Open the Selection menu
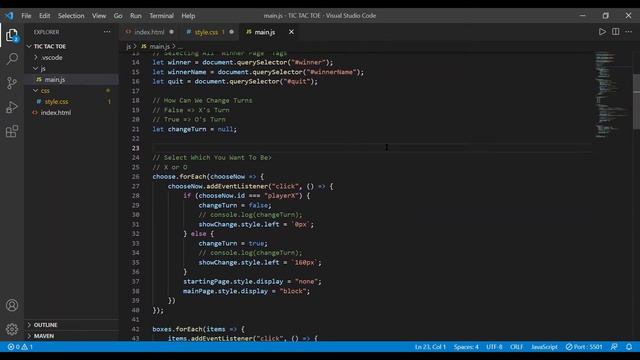This screenshot has height=360, width=640. click(x=71, y=16)
